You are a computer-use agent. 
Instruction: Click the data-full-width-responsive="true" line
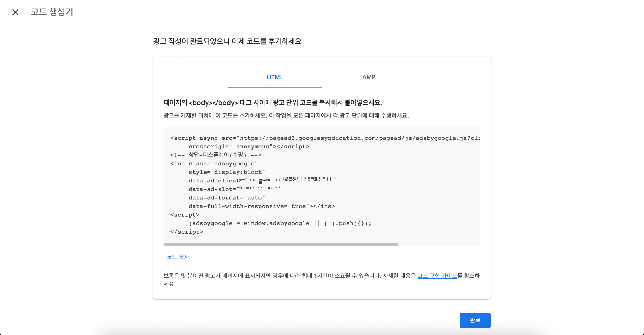pyautogui.click(x=262, y=206)
